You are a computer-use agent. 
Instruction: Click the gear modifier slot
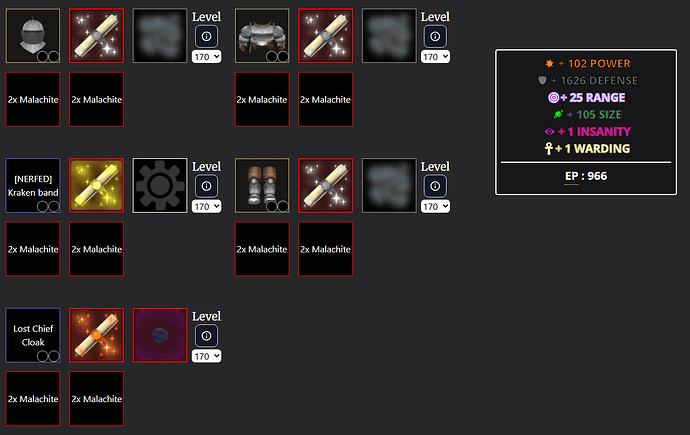tap(160, 186)
